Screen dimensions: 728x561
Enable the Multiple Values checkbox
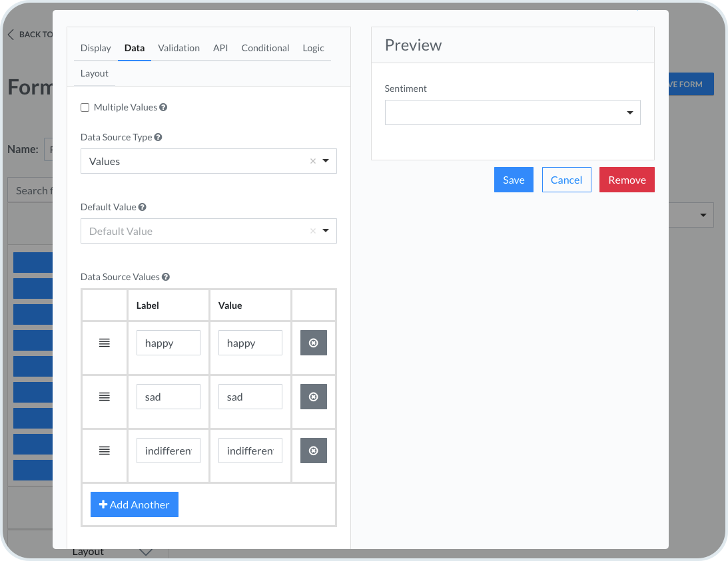click(85, 107)
